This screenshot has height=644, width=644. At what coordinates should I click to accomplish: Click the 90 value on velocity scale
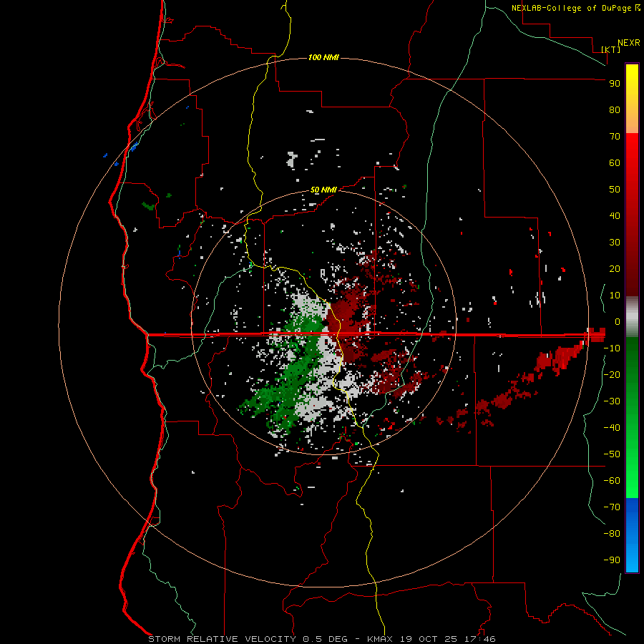point(615,84)
